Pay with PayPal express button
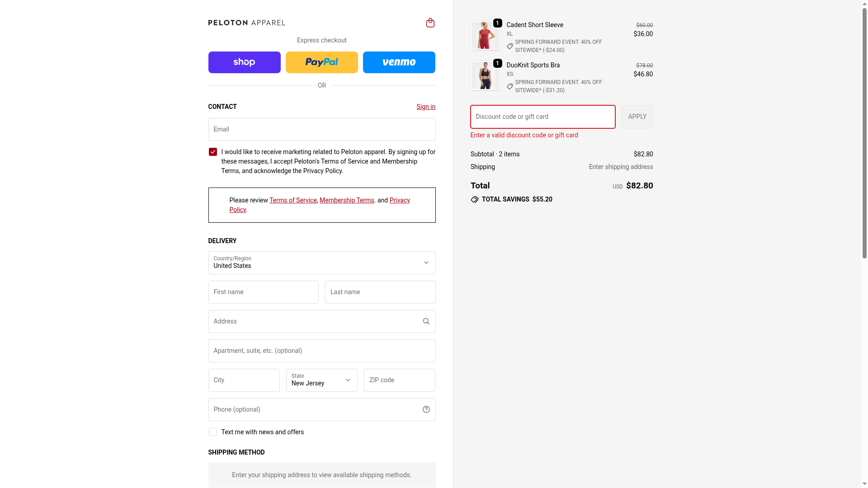The width and height of the screenshot is (868, 488). click(321, 62)
